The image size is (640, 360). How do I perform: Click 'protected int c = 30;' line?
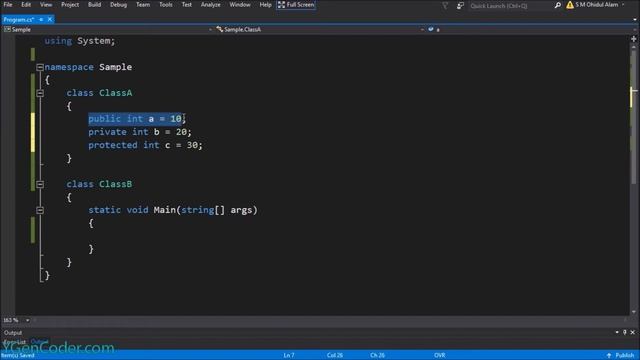(x=145, y=145)
